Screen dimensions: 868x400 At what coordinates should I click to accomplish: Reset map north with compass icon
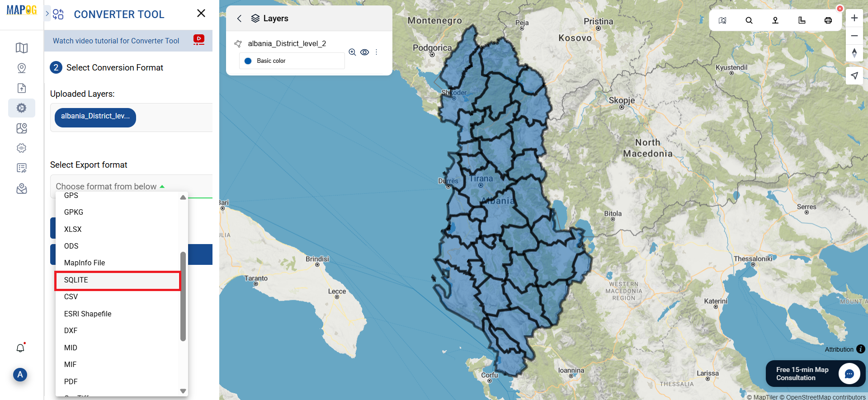click(854, 53)
